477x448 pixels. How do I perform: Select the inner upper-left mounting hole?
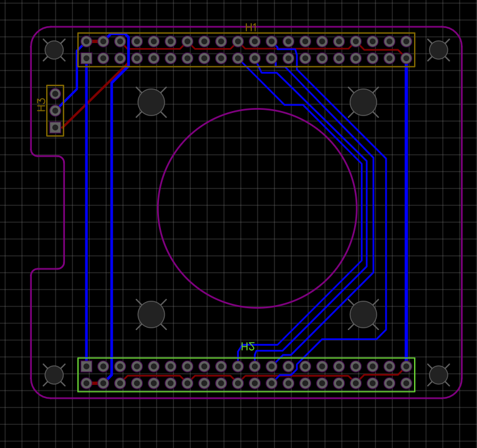[151, 102]
